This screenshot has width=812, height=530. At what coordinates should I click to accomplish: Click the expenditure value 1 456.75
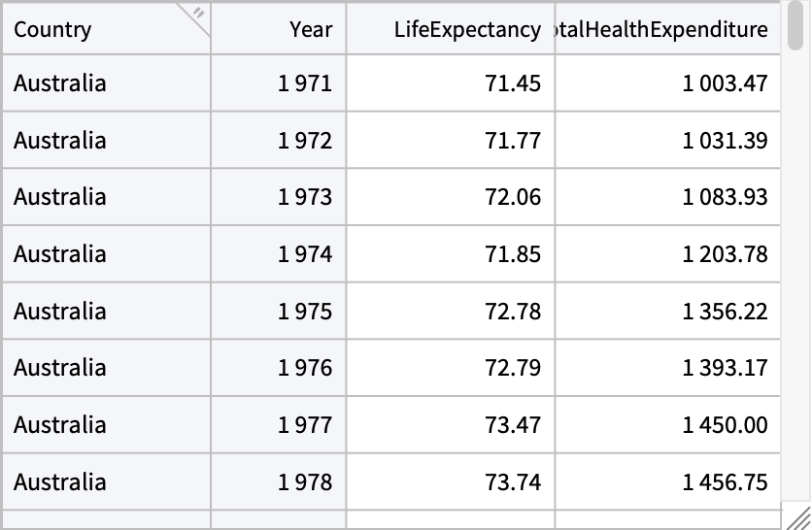725,482
